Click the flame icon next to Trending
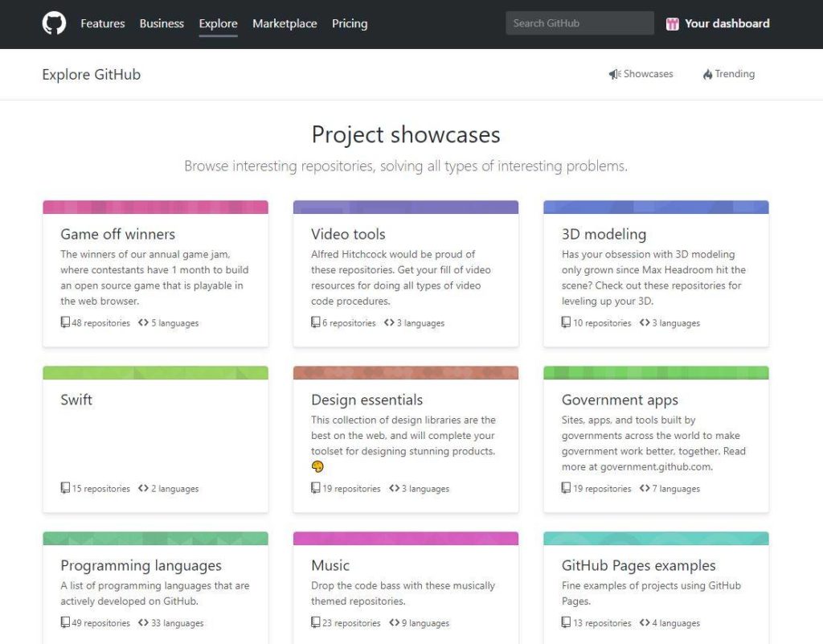 point(707,74)
